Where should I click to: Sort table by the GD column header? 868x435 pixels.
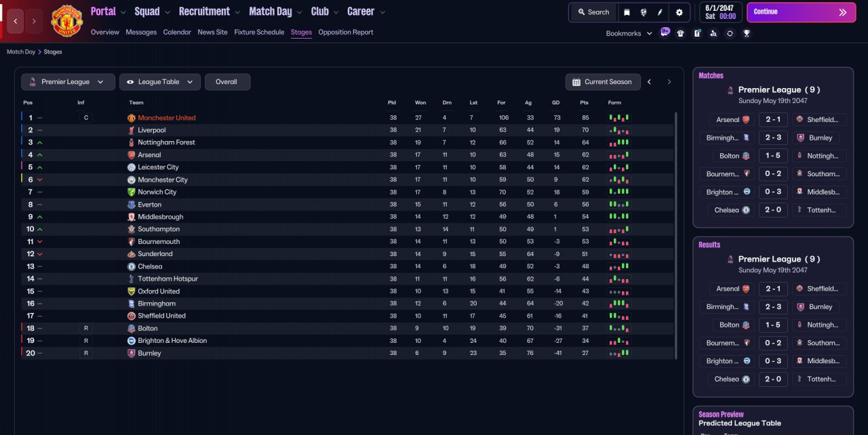coord(556,102)
